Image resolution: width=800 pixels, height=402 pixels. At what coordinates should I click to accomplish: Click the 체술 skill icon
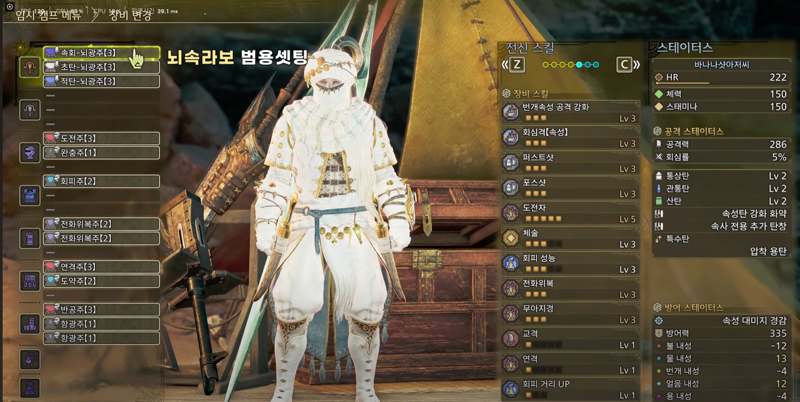pyautogui.click(x=511, y=238)
